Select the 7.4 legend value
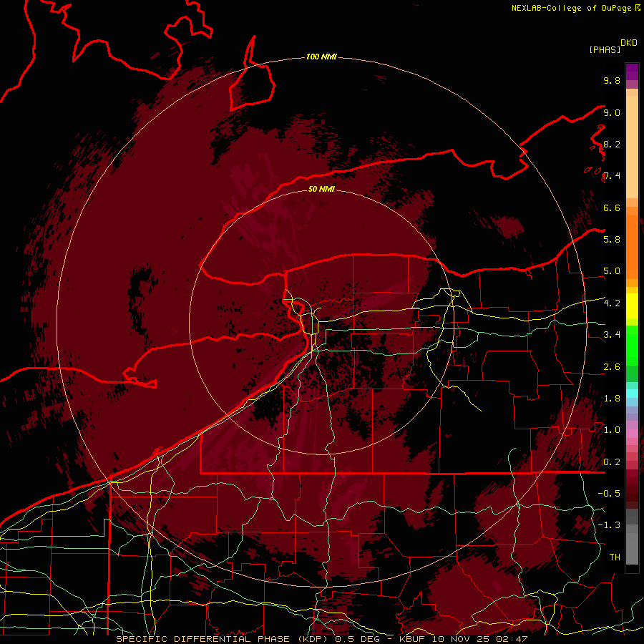This screenshot has height=644, width=644. [612, 176]
